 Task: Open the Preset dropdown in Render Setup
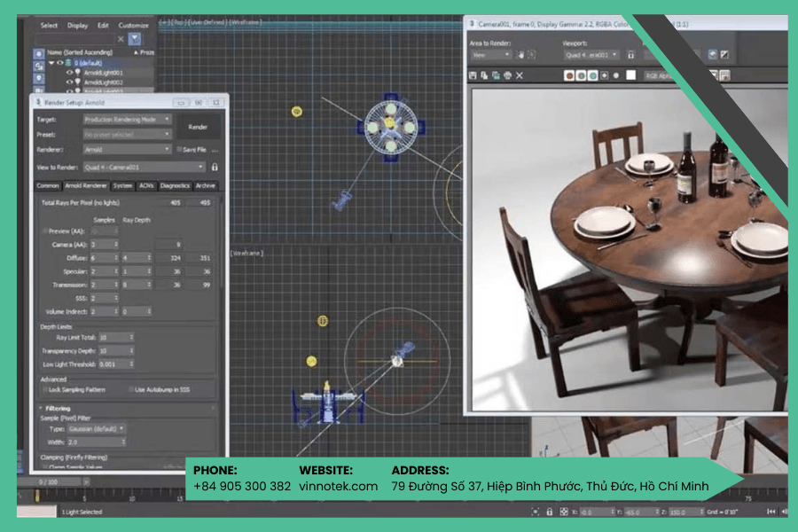point(127,135)
